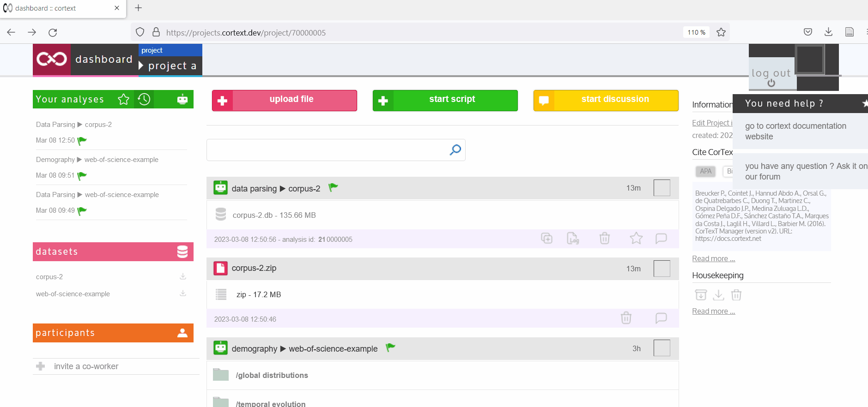Open Data Parsing web-of-science-example in Your analyses
The image size is (868, 407).
tap(97, 195)
